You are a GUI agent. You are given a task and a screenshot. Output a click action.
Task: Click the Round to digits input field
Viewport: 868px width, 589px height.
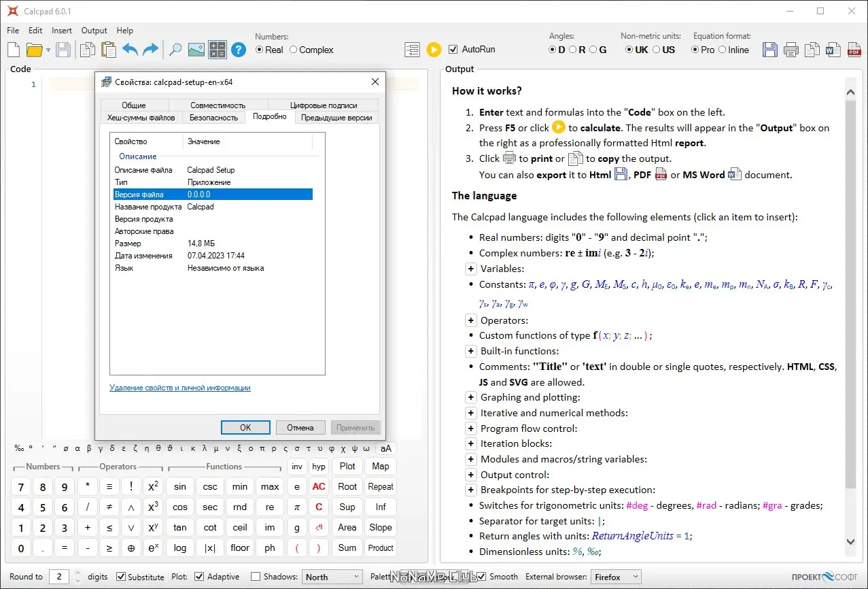tap(59, 577)
